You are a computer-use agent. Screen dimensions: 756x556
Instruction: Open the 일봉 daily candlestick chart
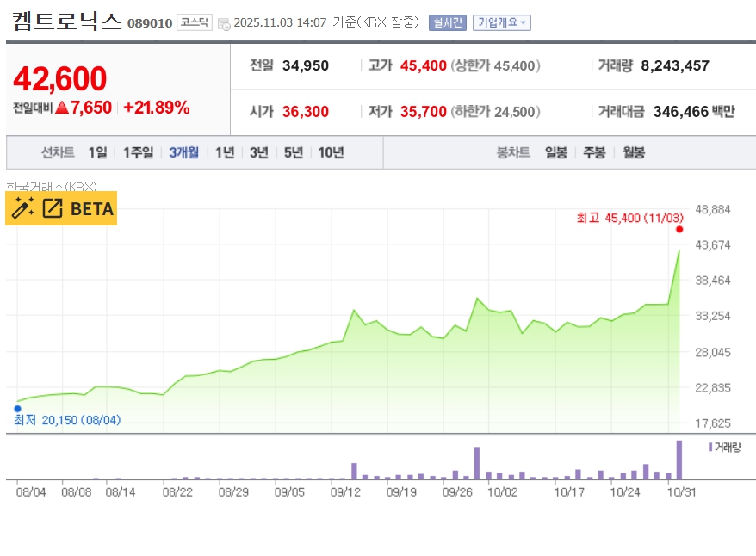[x=556, y=152]
